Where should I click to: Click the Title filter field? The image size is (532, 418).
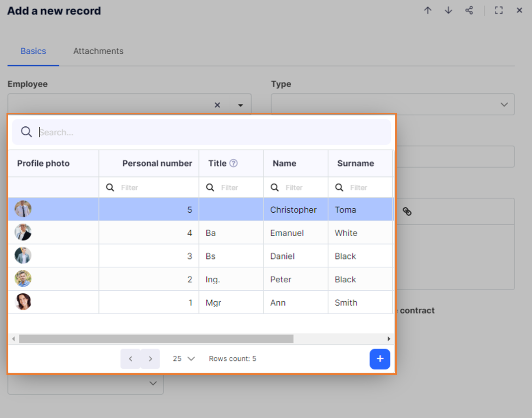[x=231, y=187]
